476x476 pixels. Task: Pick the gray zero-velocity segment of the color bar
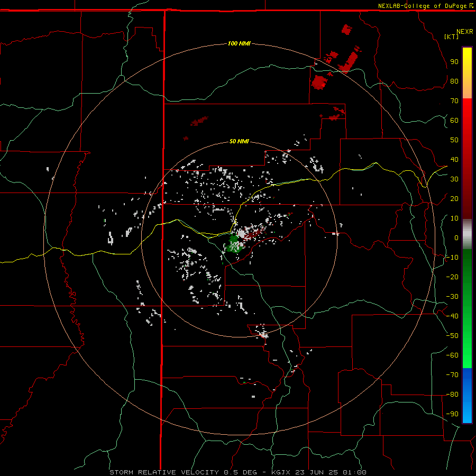point(467,234)
